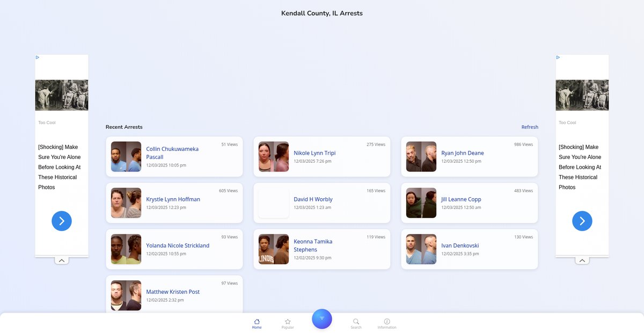Image resolution: width=644 pixels, height=333 pixels.
Task: Open Ivan Denkovski's record
Action: [x=470, y=249]
